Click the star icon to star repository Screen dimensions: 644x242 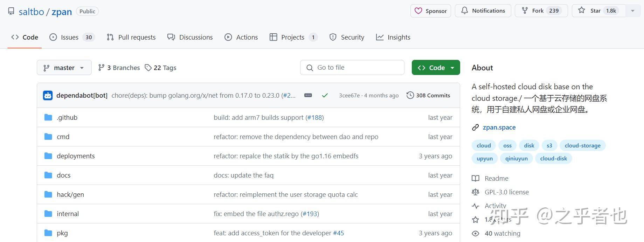tap(582, 11)
